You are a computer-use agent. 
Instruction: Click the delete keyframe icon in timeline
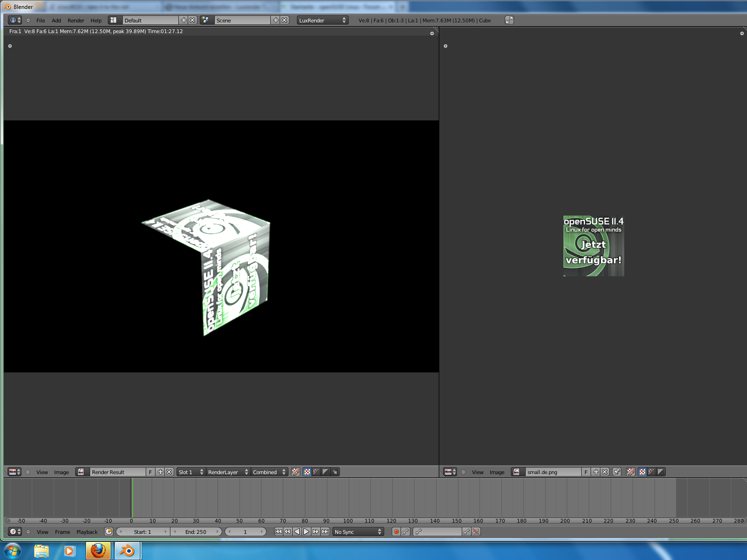476,532
